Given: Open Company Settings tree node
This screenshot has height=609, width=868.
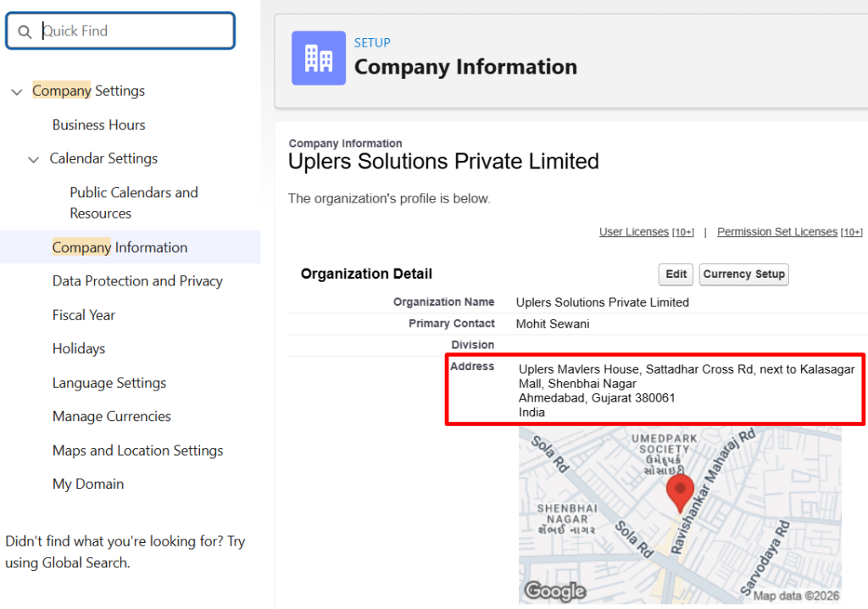Looking at the screenshot, I should click(x=88, y=91).
